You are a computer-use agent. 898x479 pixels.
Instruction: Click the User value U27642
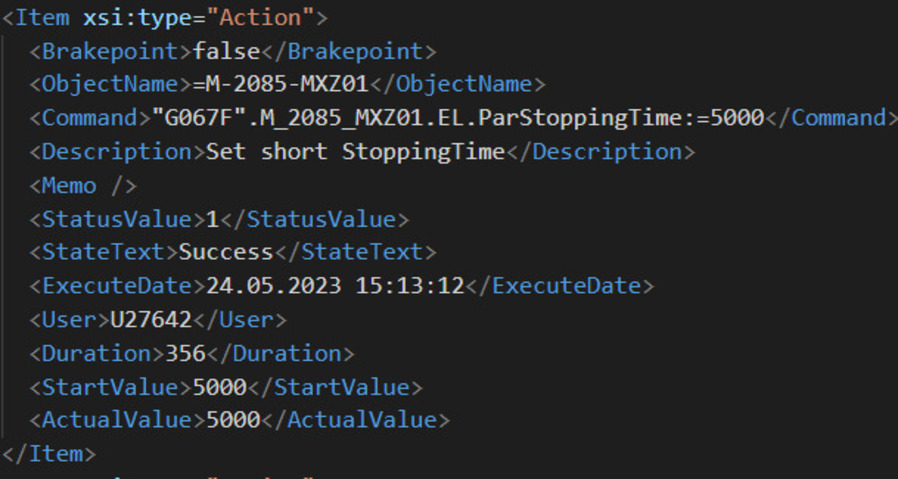pyautogui.click(x=145, y=320)
